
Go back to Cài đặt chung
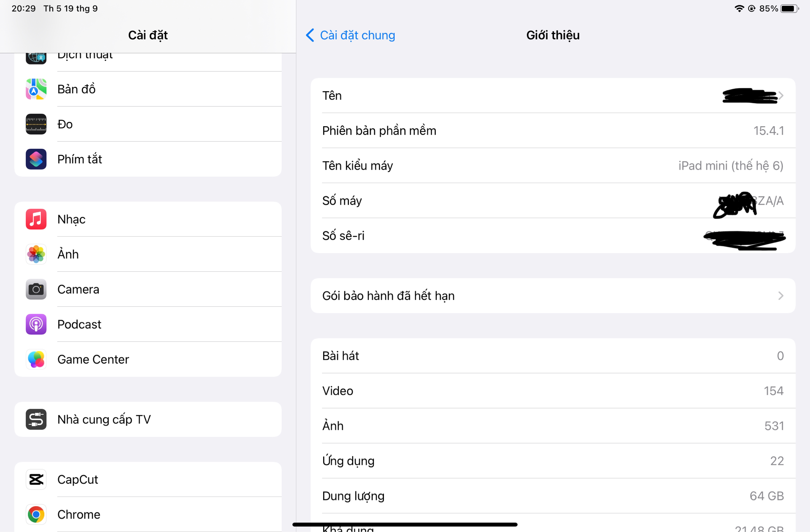351,35
